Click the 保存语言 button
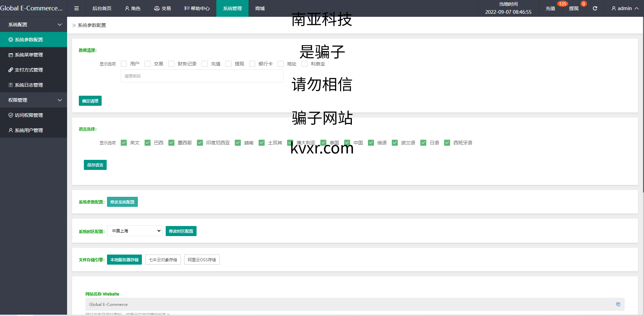The width and height of the screenshot is (644, 316). click(95, 165)
